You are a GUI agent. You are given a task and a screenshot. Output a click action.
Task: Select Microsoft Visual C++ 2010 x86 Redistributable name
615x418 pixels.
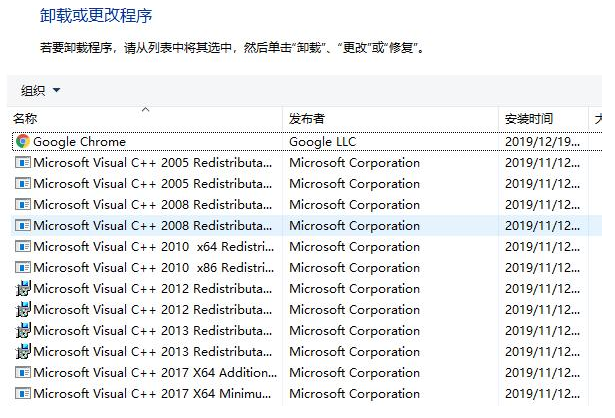[152, 268]
